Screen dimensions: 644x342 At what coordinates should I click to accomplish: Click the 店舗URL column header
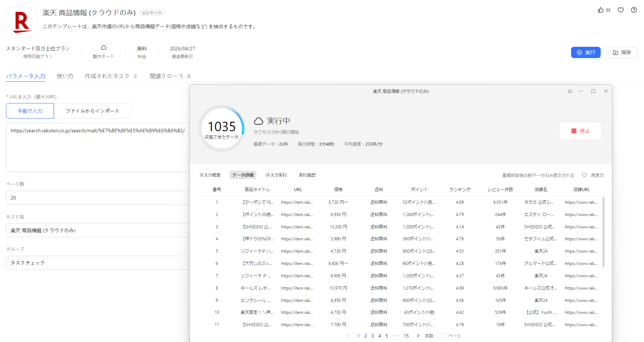coord(581,189)
